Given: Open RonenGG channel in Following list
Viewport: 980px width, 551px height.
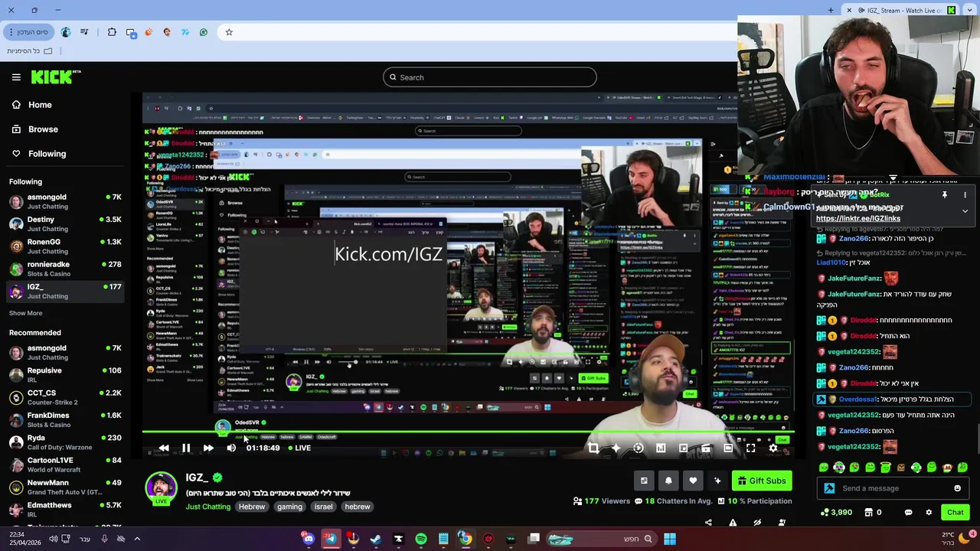Looking at the screenshot, I should pos(65,246).
